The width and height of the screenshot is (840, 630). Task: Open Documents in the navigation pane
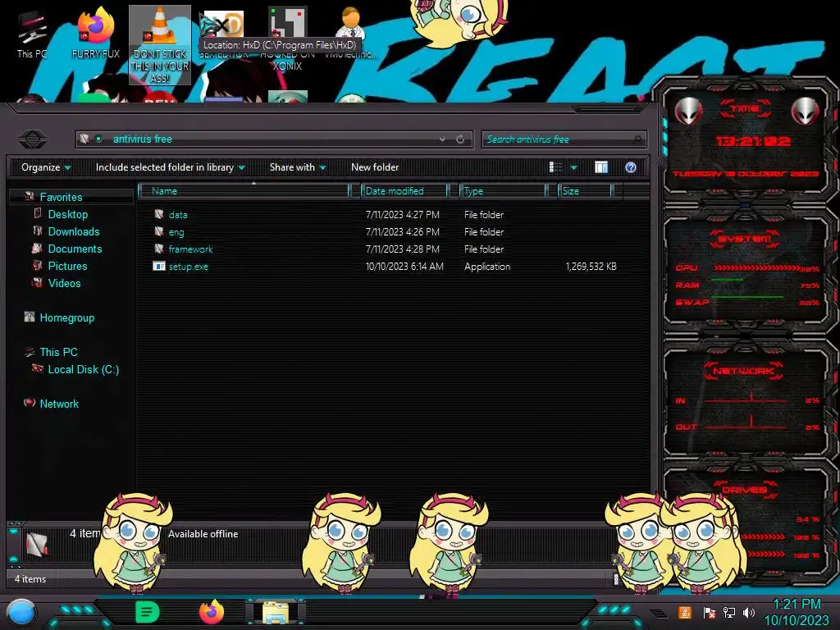75,249
